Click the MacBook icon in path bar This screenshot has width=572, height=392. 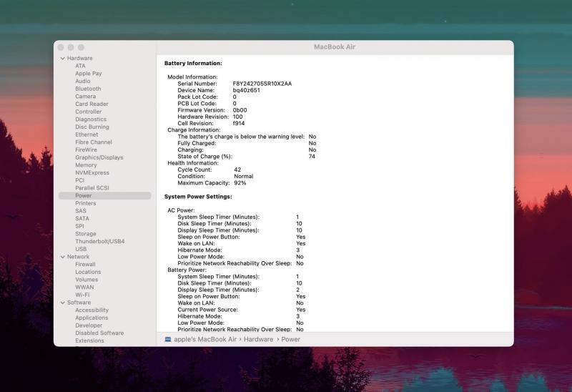click(168, 340)
